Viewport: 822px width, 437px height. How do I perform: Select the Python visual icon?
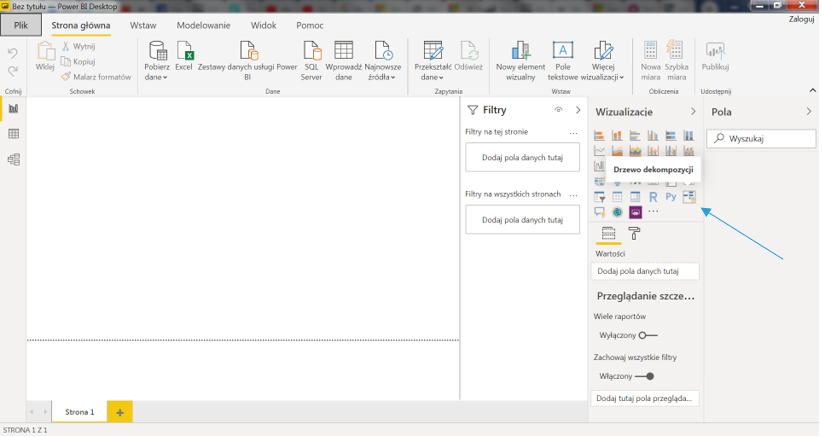pos(671,197)
